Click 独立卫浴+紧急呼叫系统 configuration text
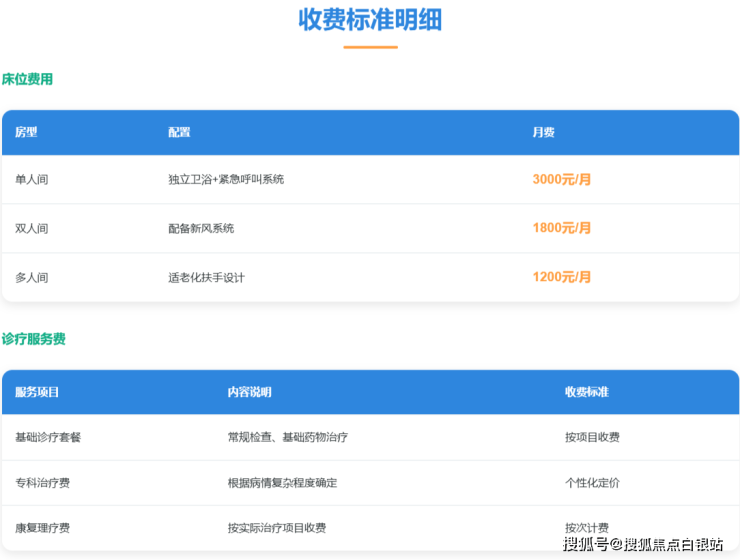This screenshot has height=560, width=740. coord(226,180)
